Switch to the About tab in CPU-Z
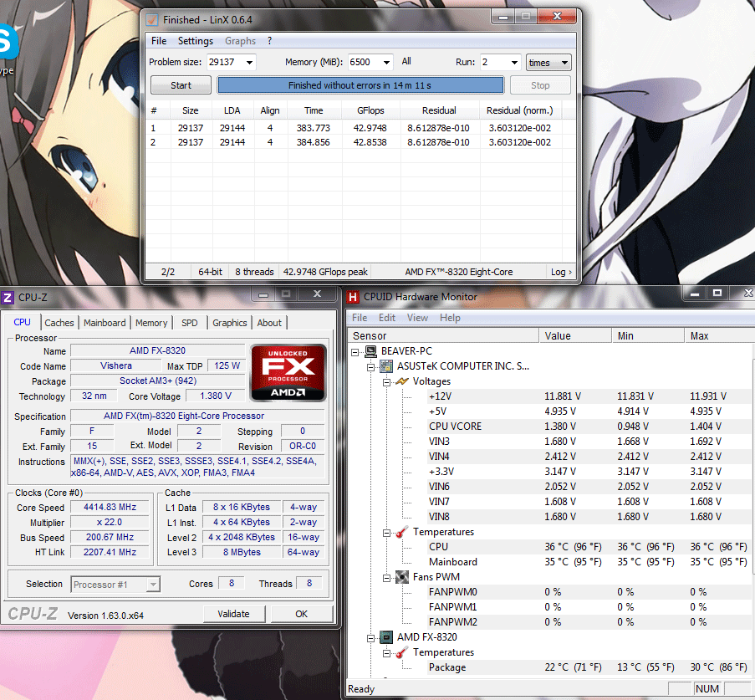 pos(269,323)
